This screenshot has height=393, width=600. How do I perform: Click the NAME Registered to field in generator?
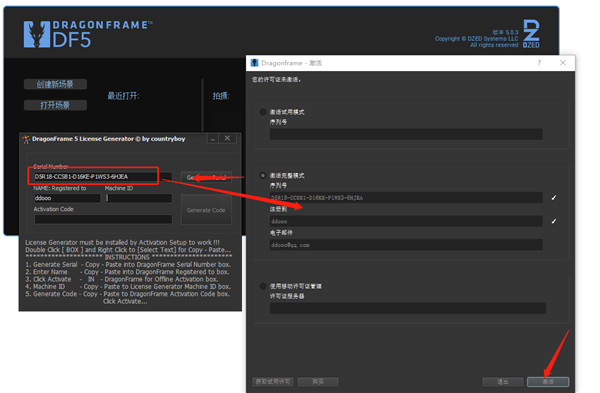[67, 198]
